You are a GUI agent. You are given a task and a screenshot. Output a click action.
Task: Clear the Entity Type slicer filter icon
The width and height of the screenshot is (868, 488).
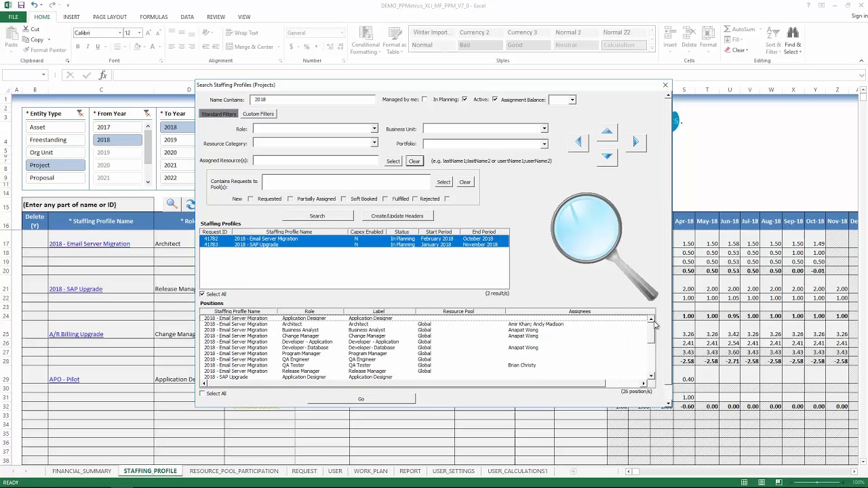click(x=79, y=113)
